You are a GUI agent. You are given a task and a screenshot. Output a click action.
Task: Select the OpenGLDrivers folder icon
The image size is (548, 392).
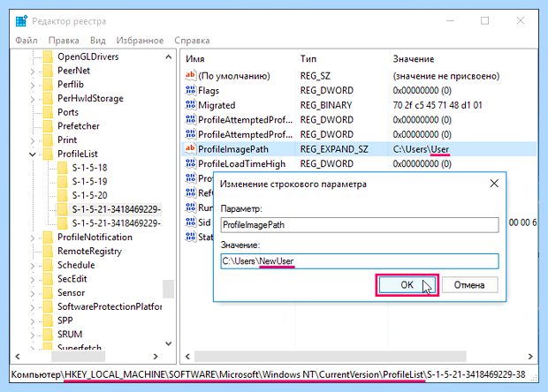[x=48, y=57]
